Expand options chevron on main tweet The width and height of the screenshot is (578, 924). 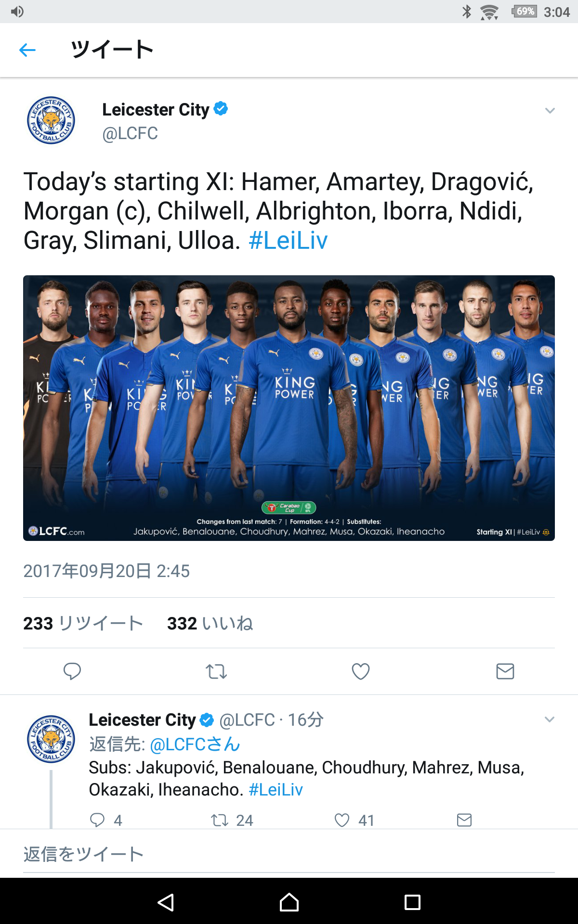coord(550,111)
